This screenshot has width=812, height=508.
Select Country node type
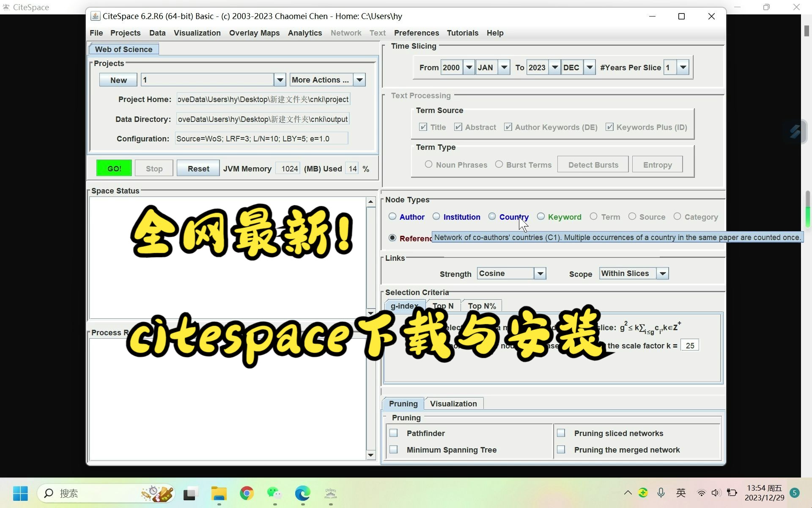pos(492,216)
